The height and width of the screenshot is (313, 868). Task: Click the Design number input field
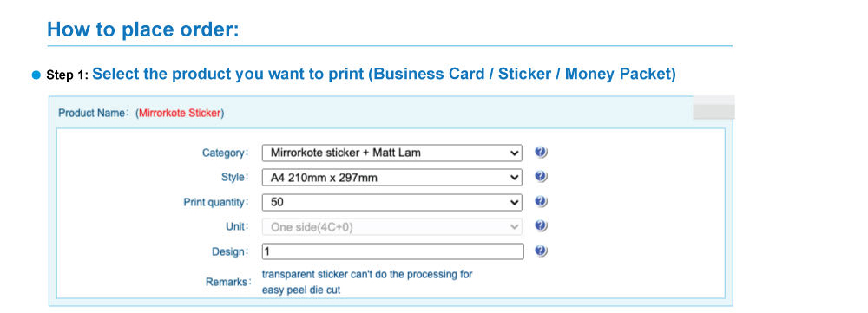pos(392,251)
